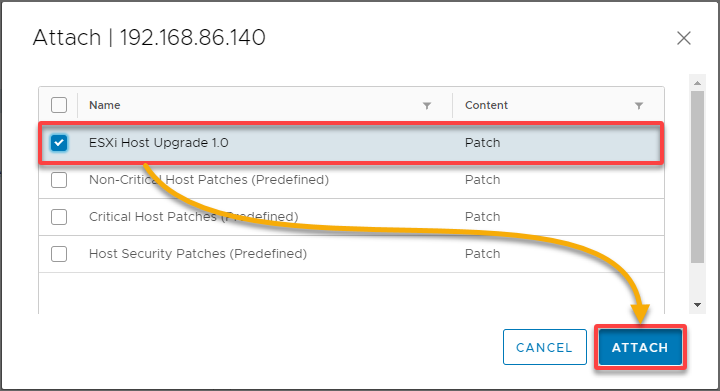Image resolution: width=720 pixels, height=391 pixels.
Task: Click the Content column header
Action: (x=486, y=105)
